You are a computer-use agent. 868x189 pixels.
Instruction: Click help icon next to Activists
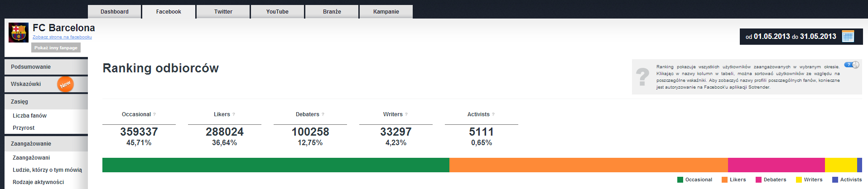pos(493,114)
